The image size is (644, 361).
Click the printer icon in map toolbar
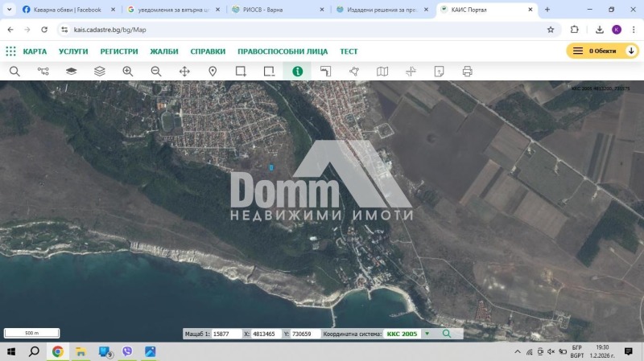point(467,72)
